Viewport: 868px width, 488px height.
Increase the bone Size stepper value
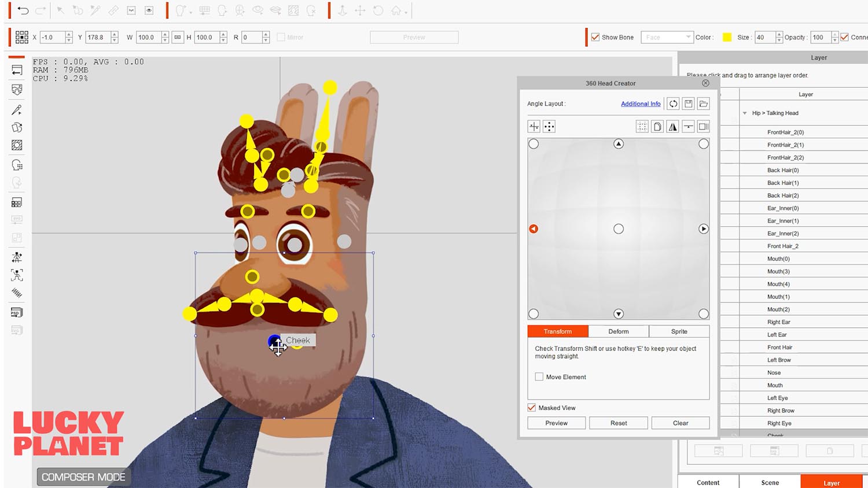(779, 35)
